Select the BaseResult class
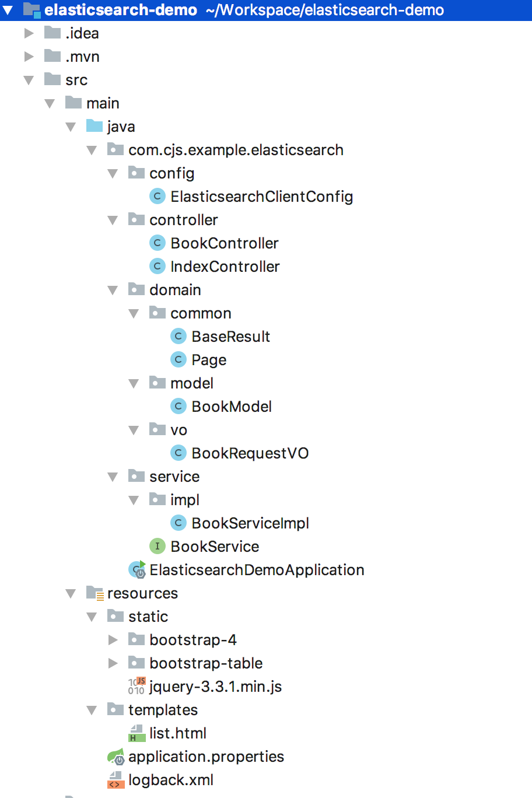The image size is (532, 798). click(x=230, y=337)
